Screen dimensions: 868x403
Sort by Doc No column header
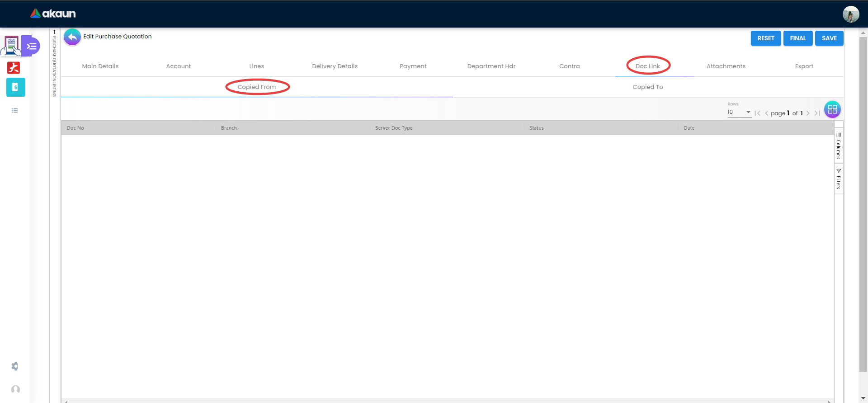(x=138, y=128)
